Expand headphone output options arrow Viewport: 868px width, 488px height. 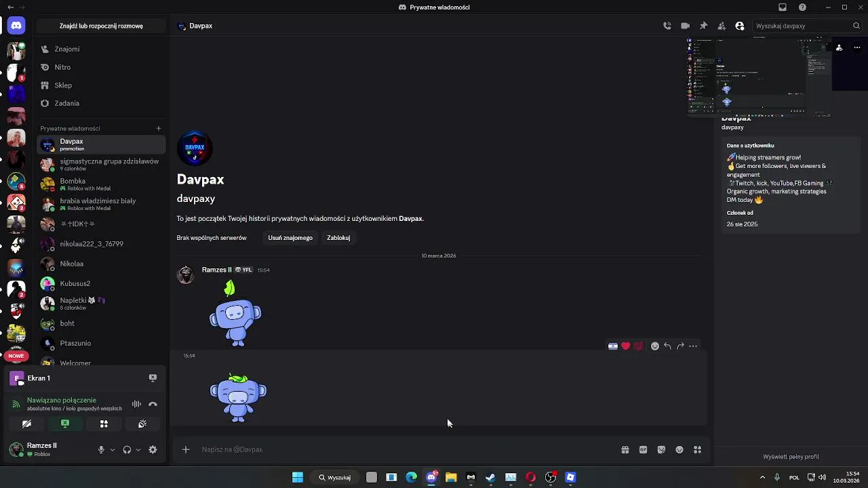138,449
